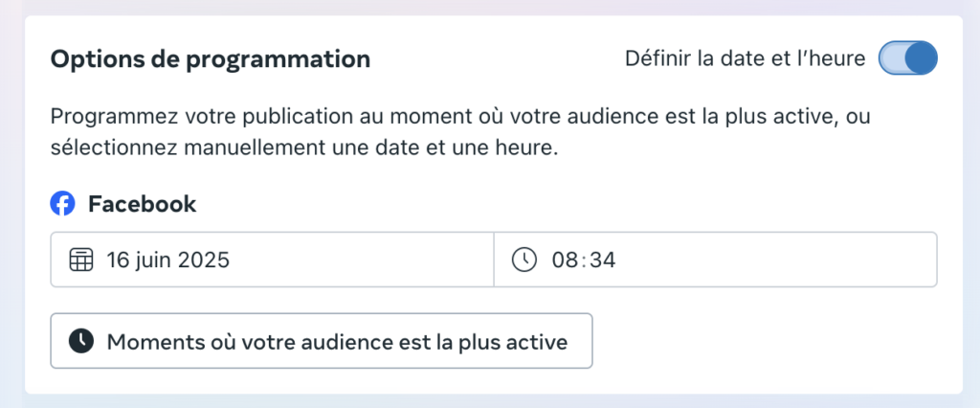Open the date picker showing 16 juin 2025
This screenshot has height=408, width=980.
272,260
